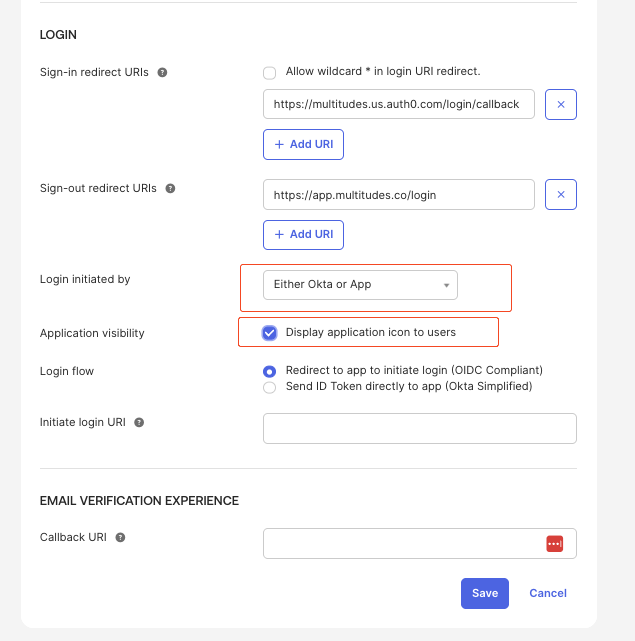The width and height of the screenshot is (635, 641).
Task: Enable Allow wildcard in login URI redirect
Action: tap(269, 72)
